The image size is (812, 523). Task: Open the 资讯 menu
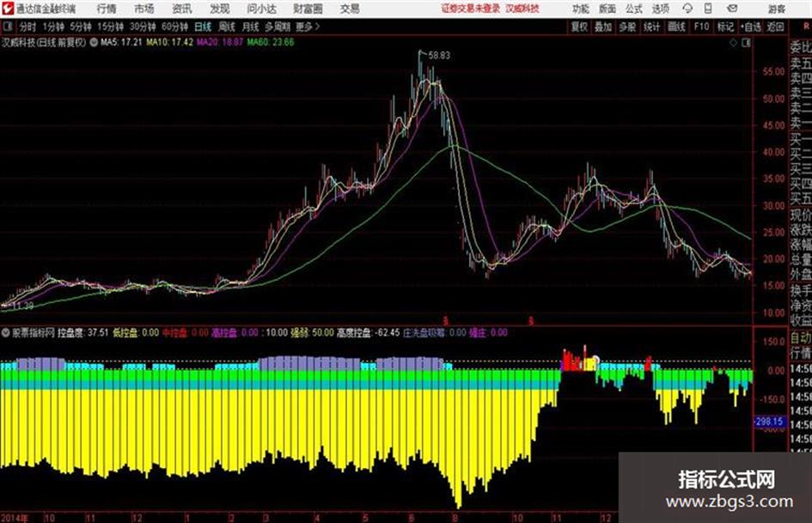[x=182, y=9]
